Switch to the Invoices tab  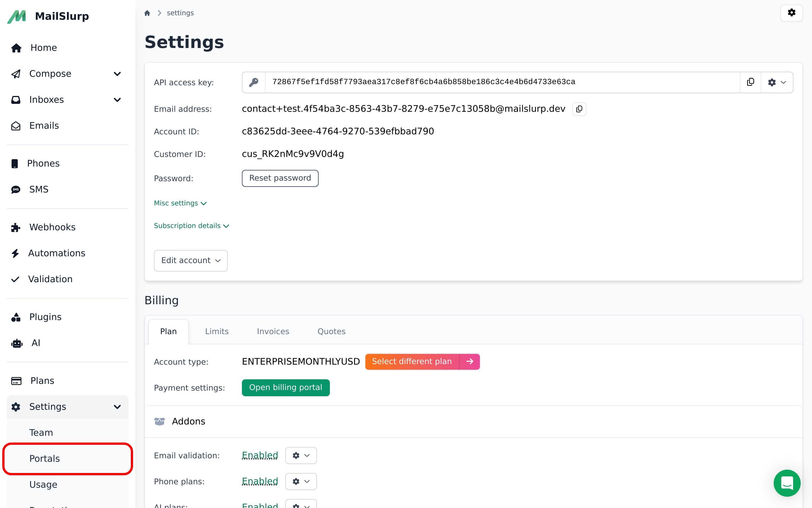[273, 332]
